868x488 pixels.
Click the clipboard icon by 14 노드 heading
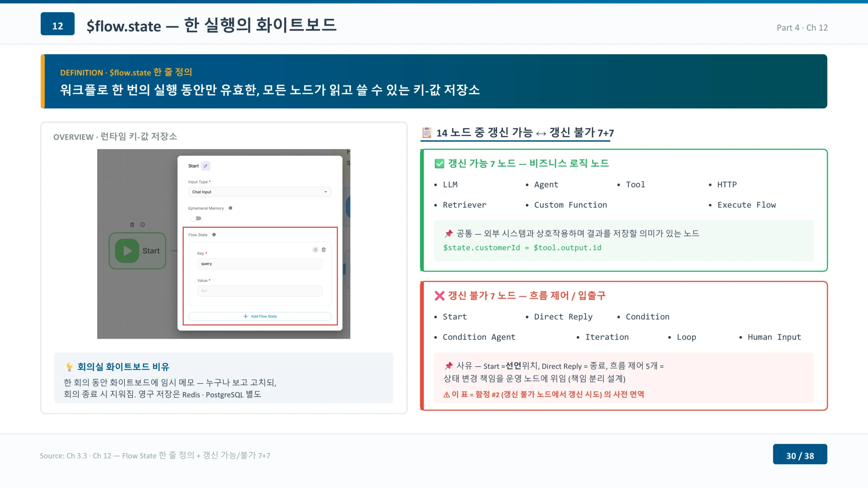point(427,132)
